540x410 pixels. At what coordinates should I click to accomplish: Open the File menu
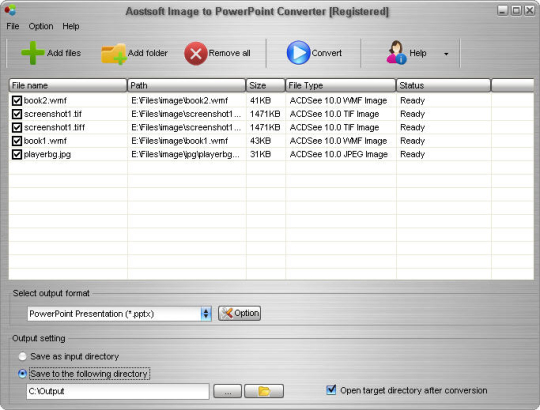tap(13, 26)
